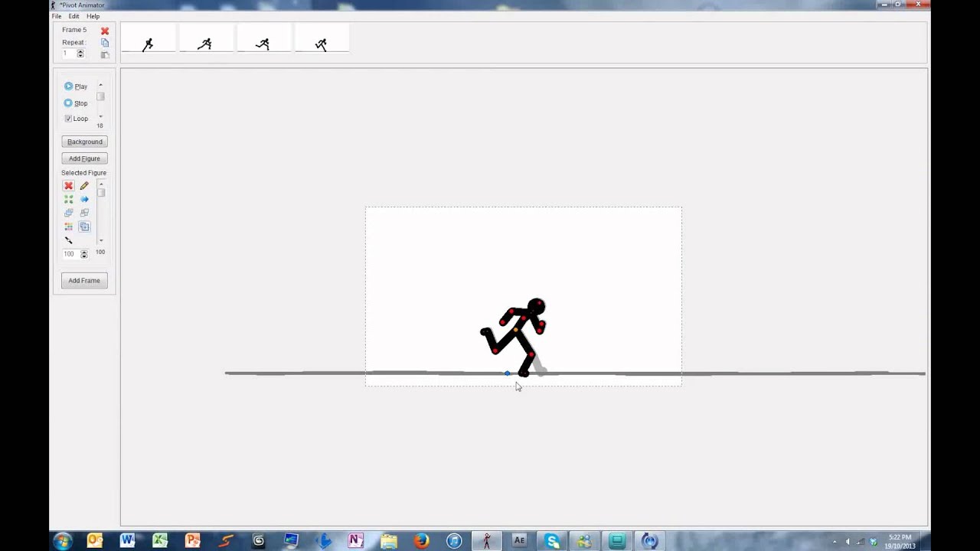Copy frame using icon beside Repeat
980x551 pixels.
click(x=105, y=43)
